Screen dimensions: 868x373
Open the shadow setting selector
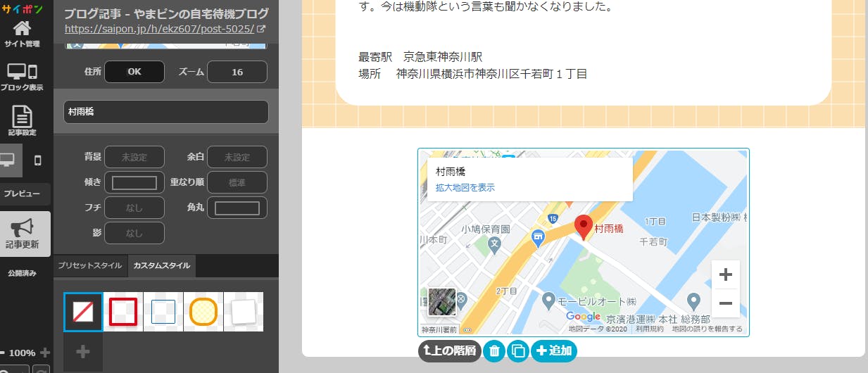click(x=134, y=233)
